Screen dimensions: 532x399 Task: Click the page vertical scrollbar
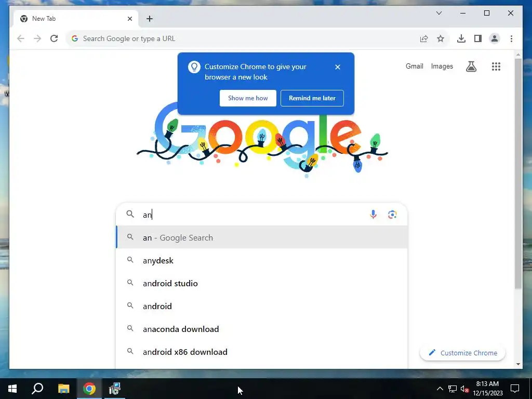[518, 174]
